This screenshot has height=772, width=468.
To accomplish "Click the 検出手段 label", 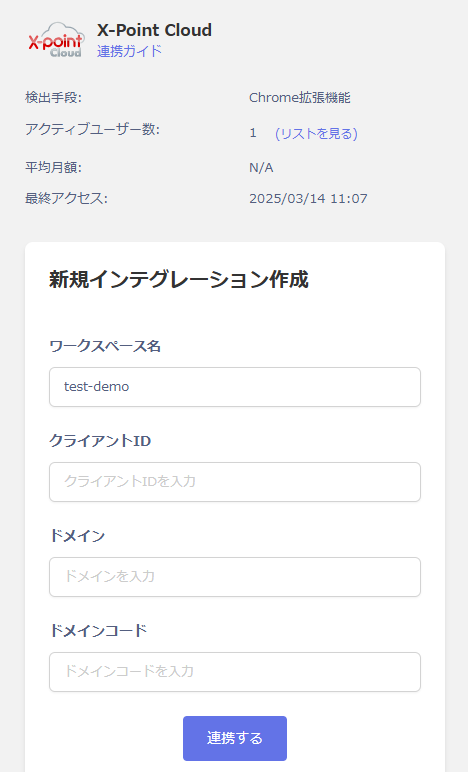I will [x=53, y=98].
